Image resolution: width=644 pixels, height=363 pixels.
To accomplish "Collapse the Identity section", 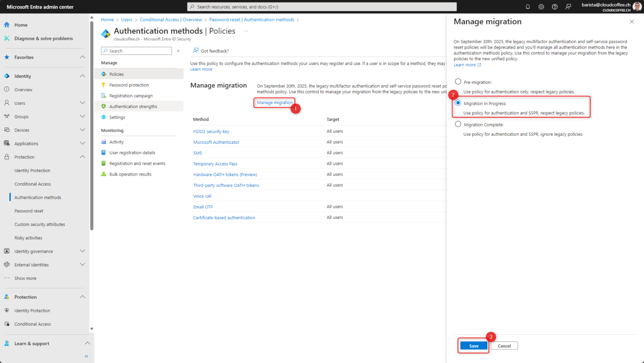I will click(x=83, y=76).
